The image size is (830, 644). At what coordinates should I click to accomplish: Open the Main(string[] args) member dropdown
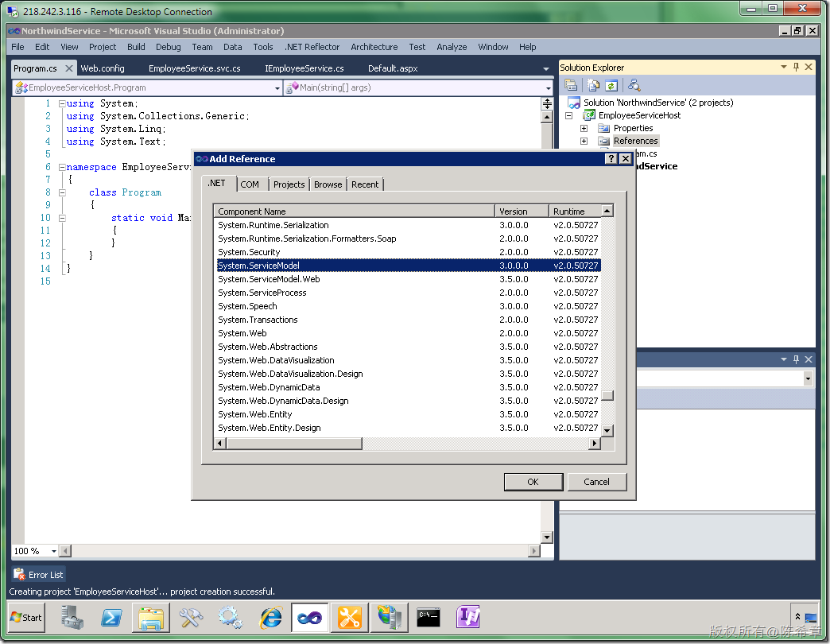549,88
